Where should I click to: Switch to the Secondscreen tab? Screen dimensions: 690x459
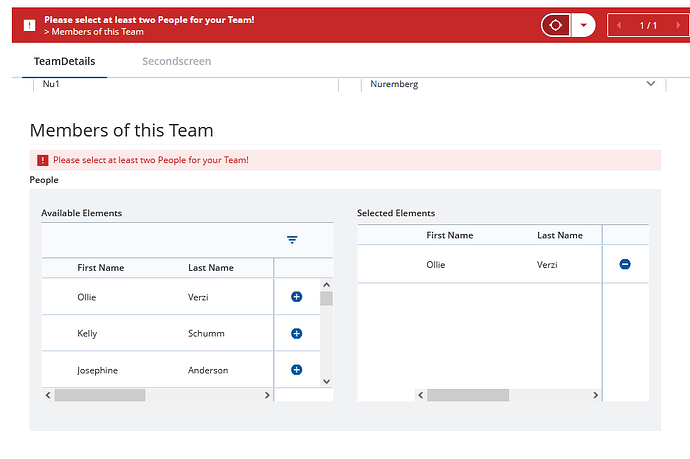176,61
